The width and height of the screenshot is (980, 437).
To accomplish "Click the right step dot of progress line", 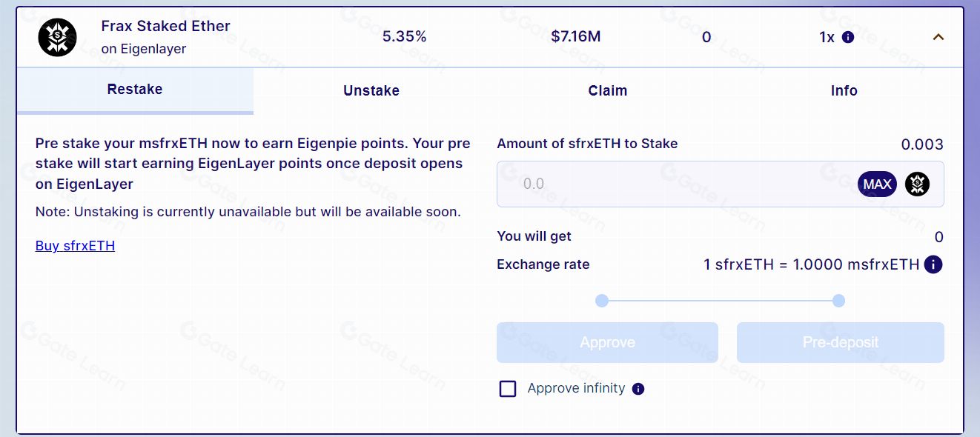I will click(838, 301).
